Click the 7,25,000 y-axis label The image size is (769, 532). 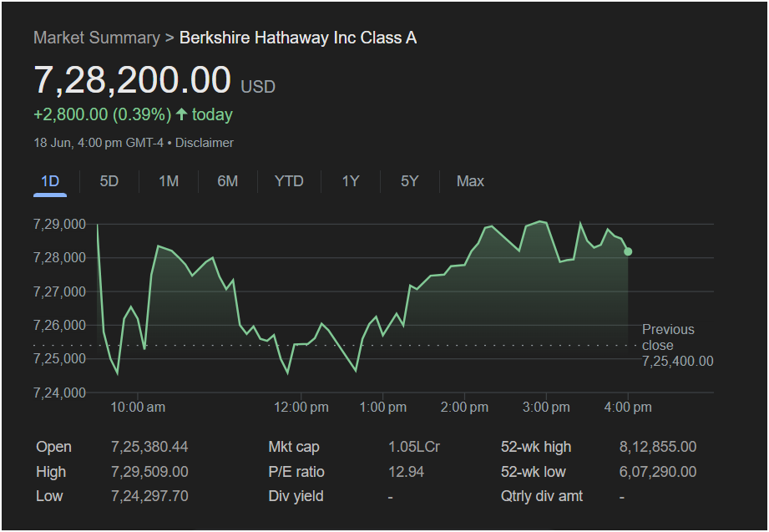point(59,359)
